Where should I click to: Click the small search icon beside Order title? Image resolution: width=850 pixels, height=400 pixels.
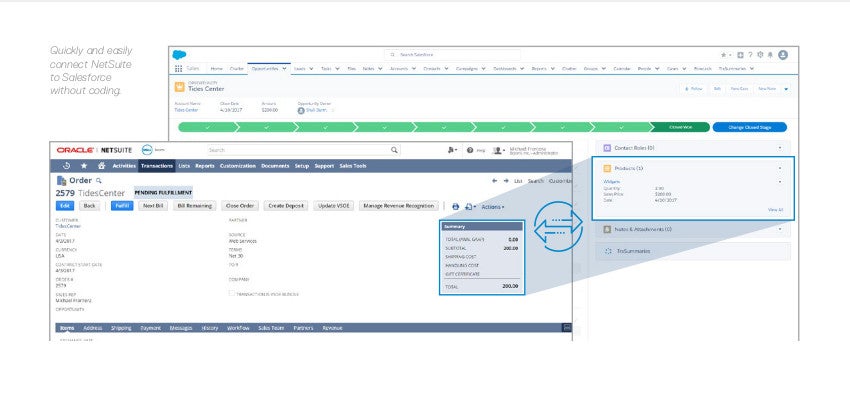99,181
